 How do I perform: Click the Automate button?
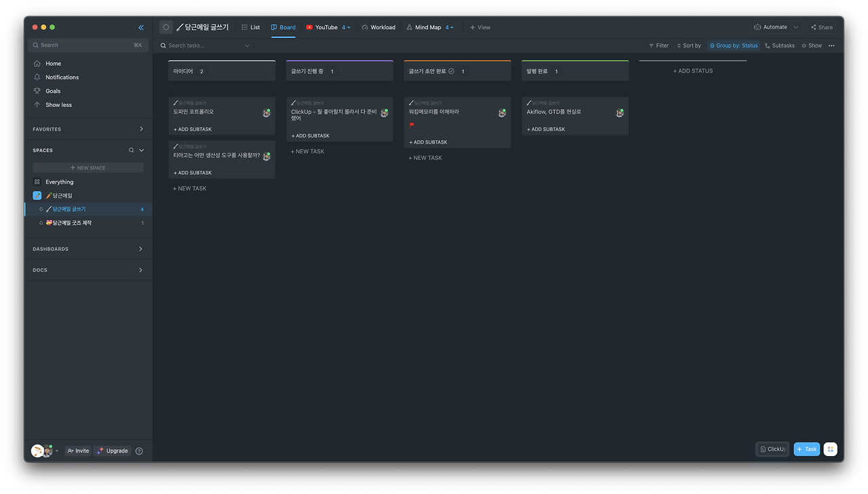pos(770,27)
